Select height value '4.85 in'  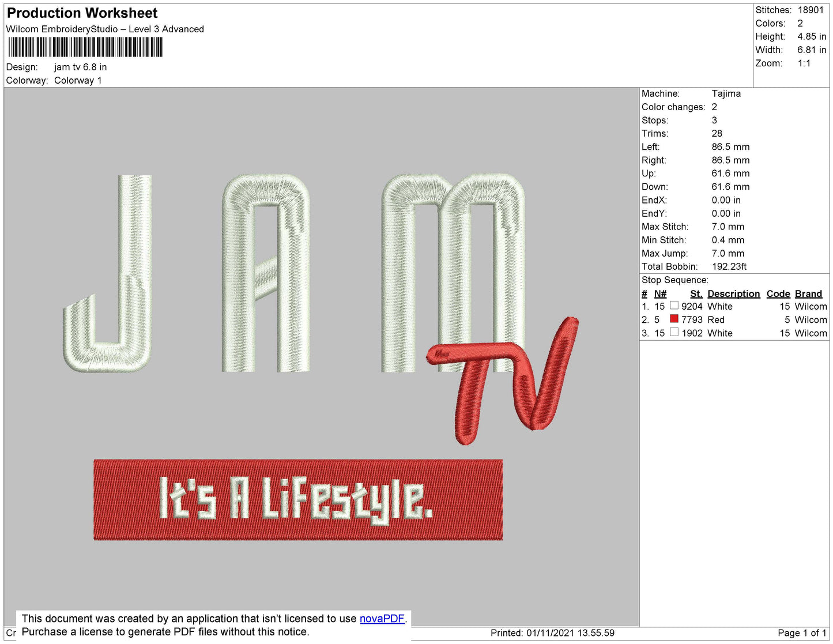812,36
